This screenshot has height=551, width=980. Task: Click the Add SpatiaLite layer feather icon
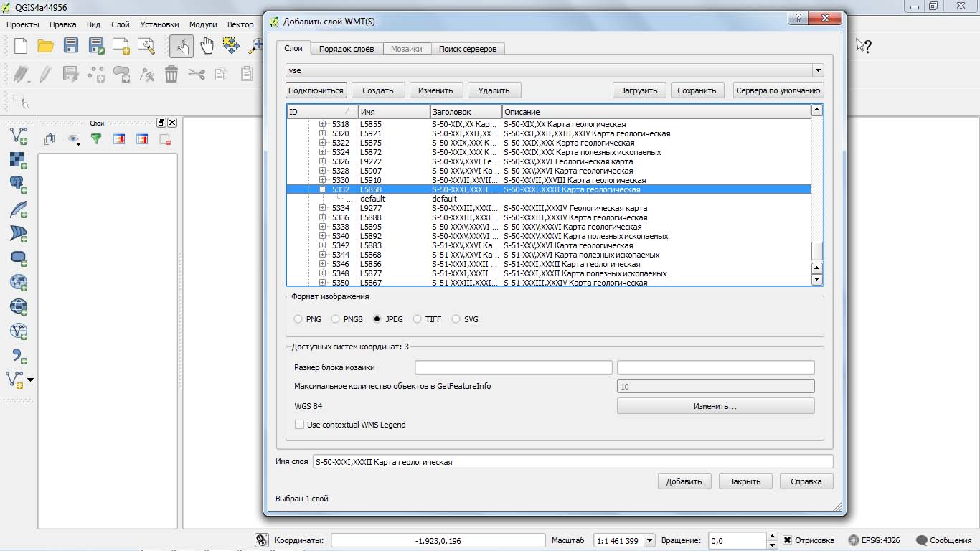pyautogui.click(x=18, y=209)
